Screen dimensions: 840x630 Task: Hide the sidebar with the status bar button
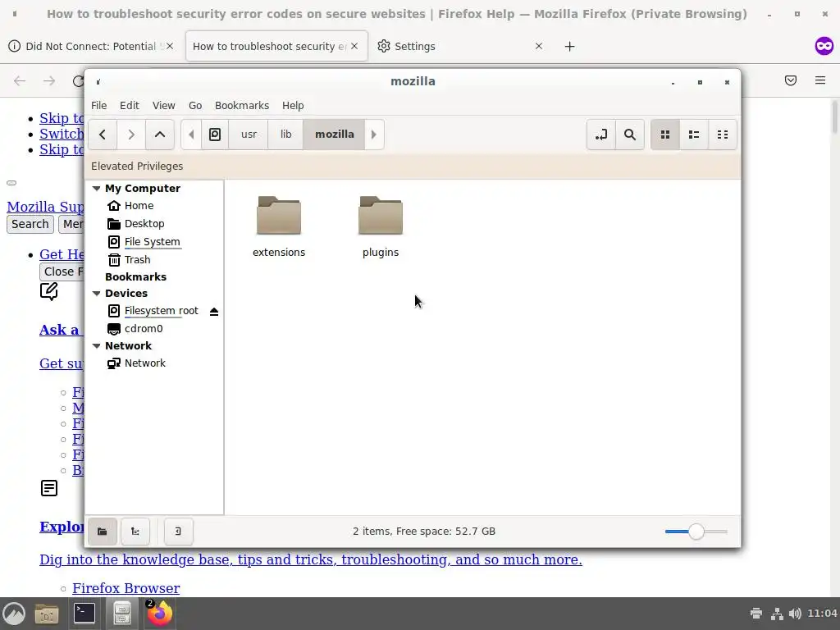(x=178, y=532)
